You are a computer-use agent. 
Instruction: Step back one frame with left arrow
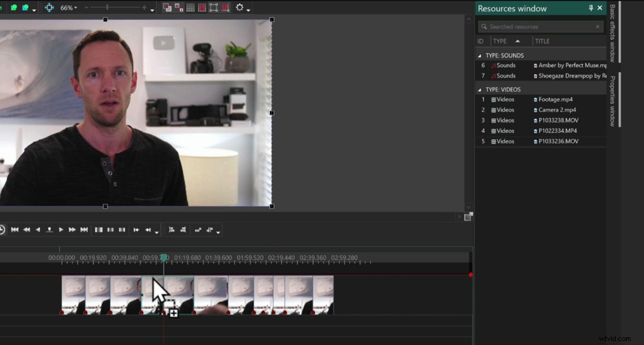[x=38, y=230]
